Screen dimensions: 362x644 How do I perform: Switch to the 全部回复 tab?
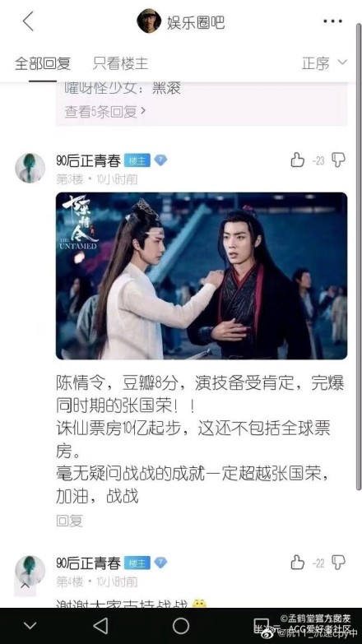pyautogui.click(x=43, y=63)
